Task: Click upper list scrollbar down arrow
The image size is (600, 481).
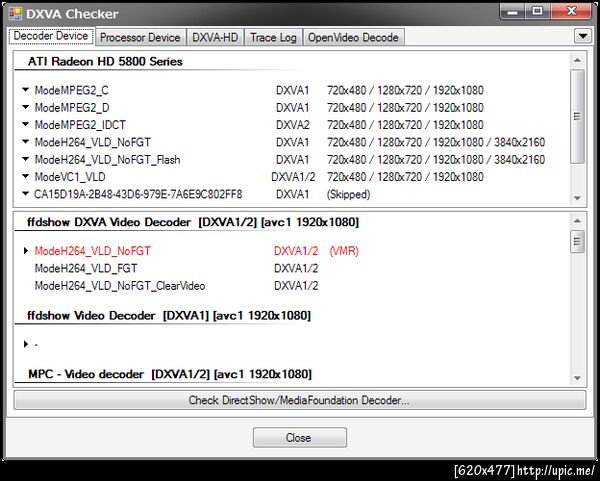Action: [x=577, y=198]
